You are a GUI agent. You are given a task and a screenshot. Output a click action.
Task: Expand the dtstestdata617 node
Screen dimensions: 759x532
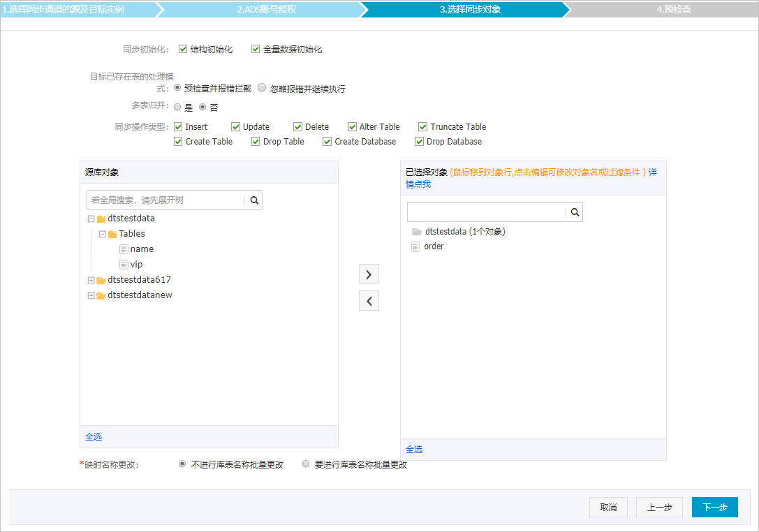tap(91, 280)
